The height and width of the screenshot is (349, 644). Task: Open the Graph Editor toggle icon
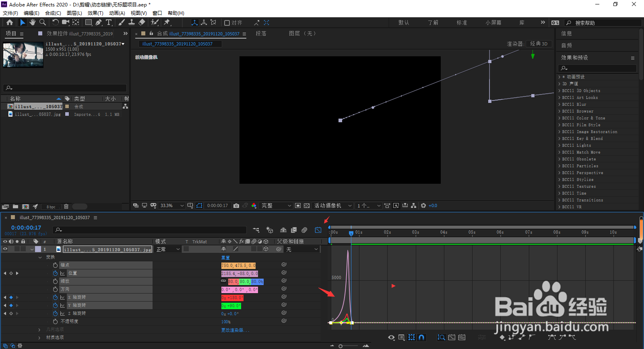(x=318, y=230)
